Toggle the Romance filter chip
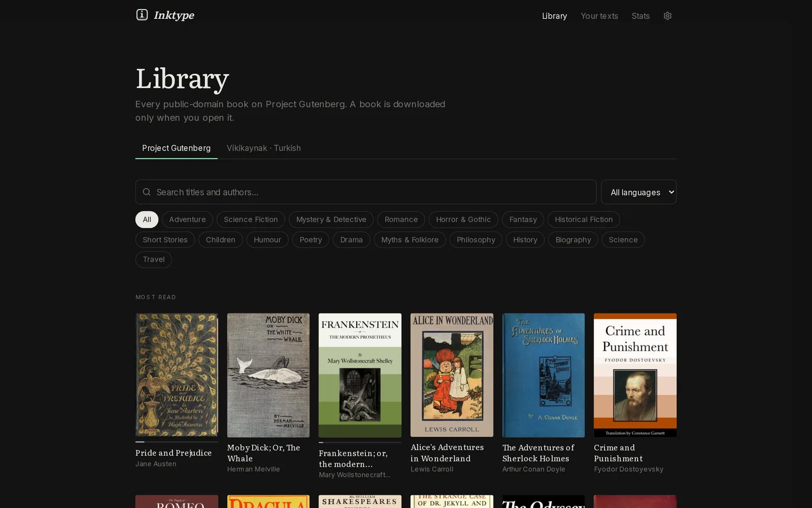812x508 pixels. pyautogui.click(x=401, y=219)
